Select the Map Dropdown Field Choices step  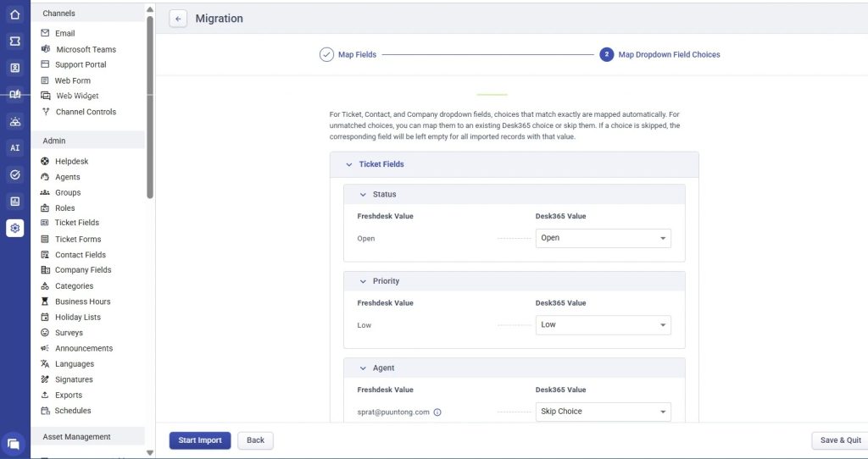tap(659, 55)
